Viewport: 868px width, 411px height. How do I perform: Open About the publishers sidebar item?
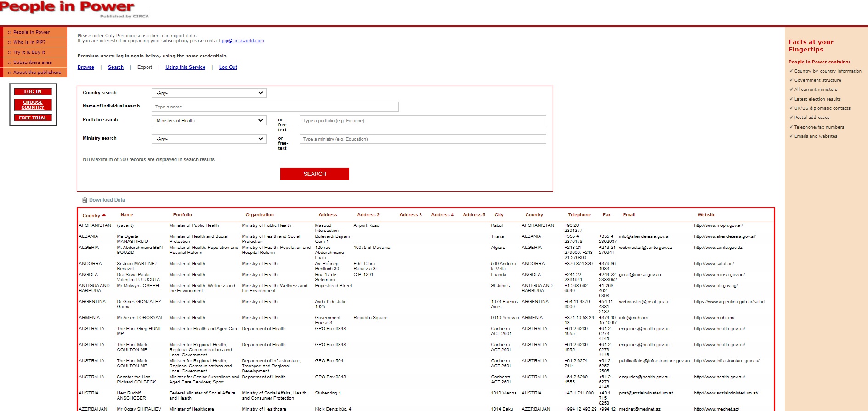[34, 73]
